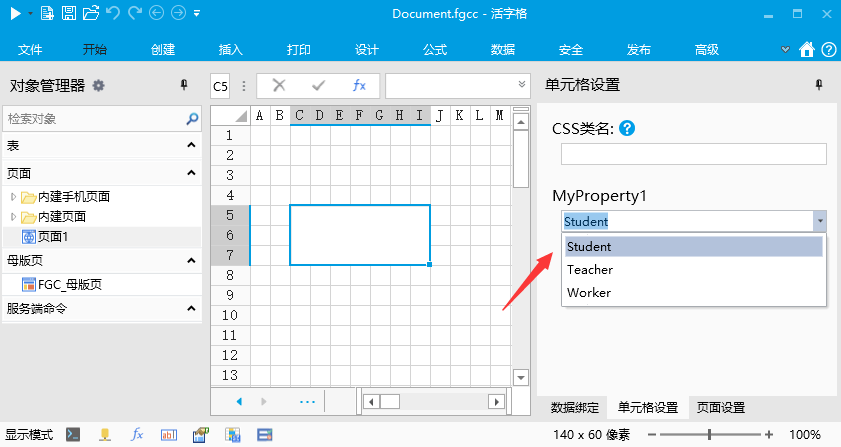Select row 10 header
Viewport: 841px width, 447px height.
tap(230, 315)
